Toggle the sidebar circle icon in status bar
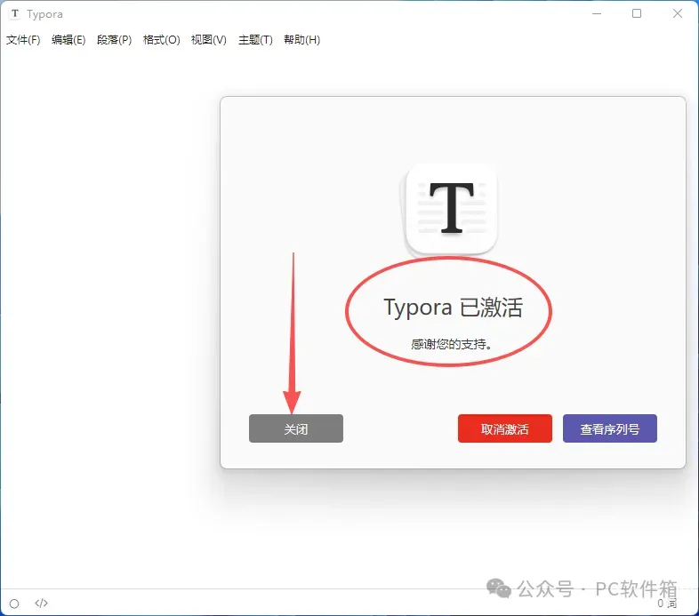The image size is (699, 616). (14, 604)
